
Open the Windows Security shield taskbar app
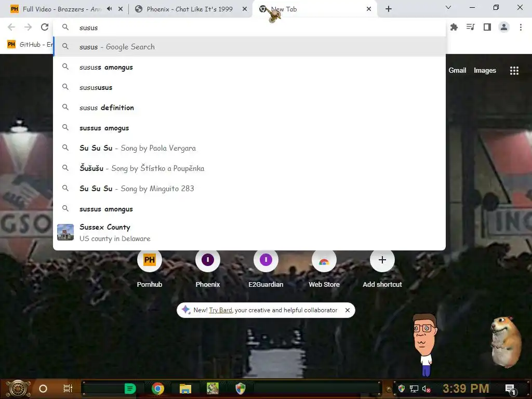(x=240, y=389)
